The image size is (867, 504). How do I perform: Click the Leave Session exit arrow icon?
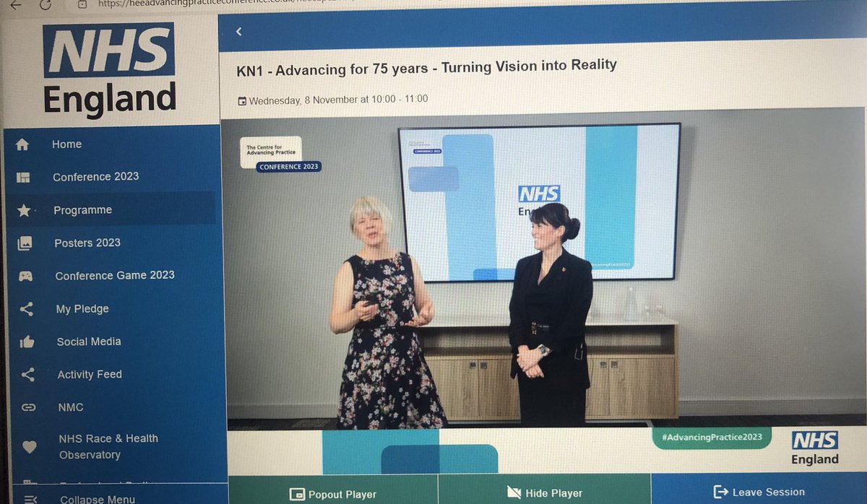point(720,492)
